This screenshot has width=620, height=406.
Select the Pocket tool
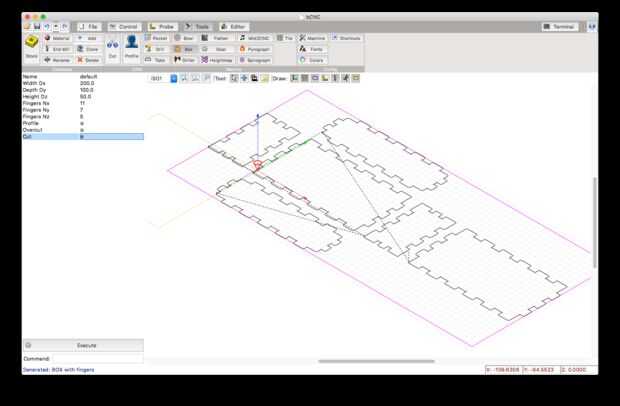click(x=157, y=38)
